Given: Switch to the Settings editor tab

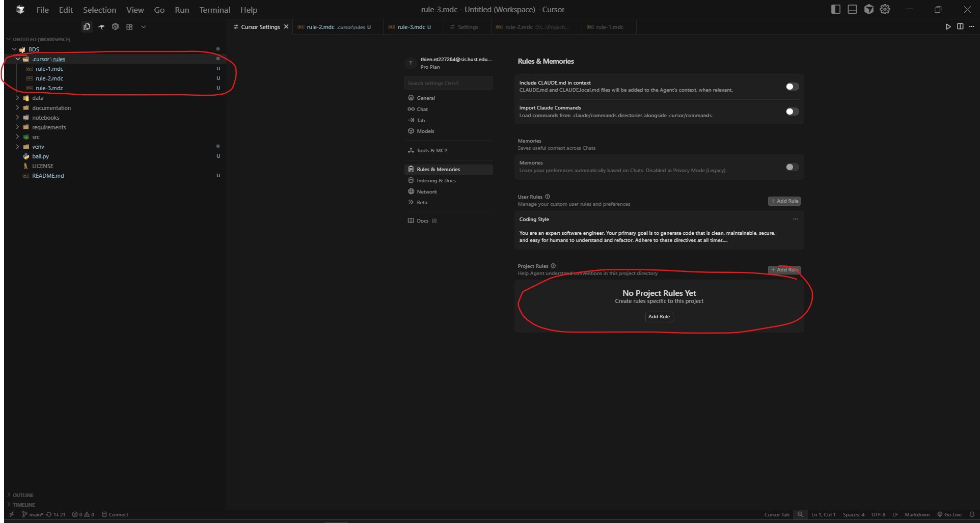Looking at the screenshot, I should coord(468,27).
